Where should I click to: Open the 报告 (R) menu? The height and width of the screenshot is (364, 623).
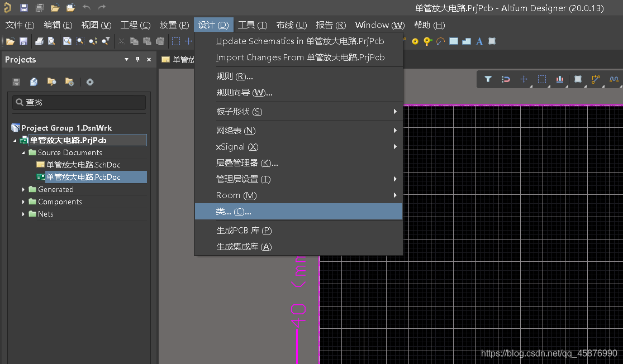click(331, 25)
